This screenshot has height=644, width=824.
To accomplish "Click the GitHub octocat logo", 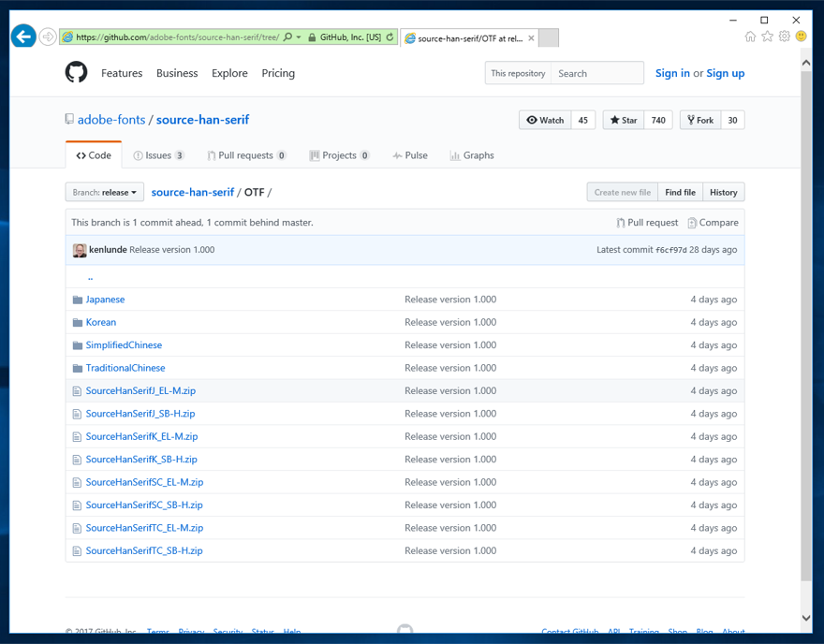I will [76, 72].
